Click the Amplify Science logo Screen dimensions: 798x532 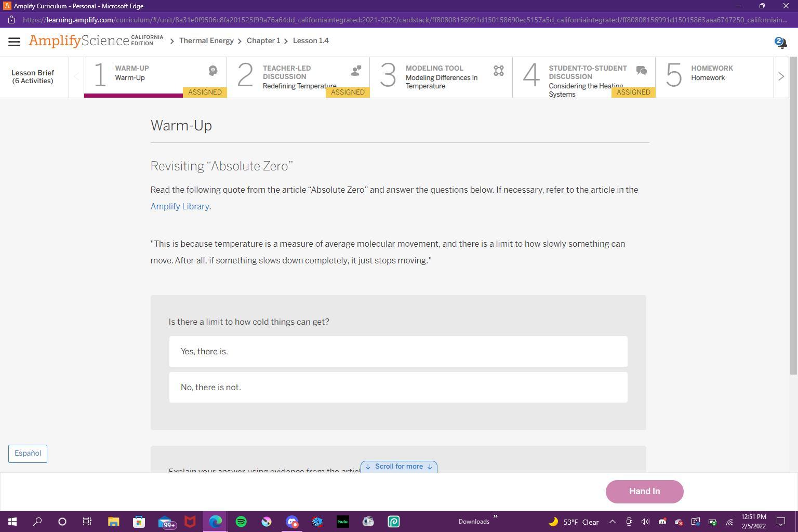pos(96,41)
